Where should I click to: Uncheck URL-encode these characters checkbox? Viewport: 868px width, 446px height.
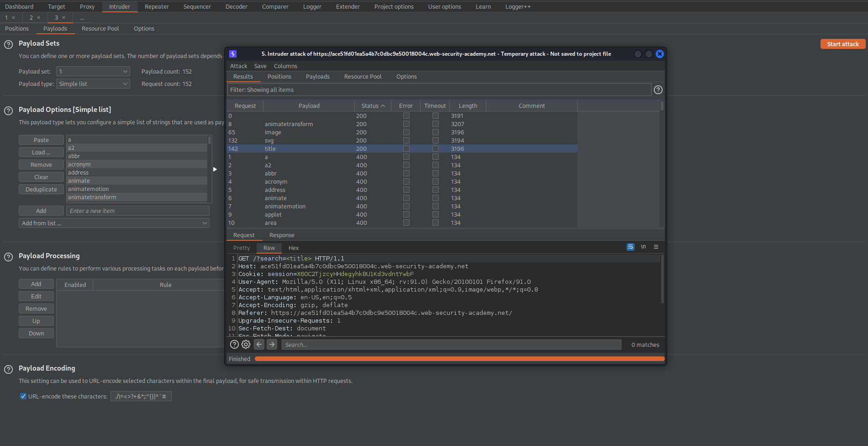[23, 396]
